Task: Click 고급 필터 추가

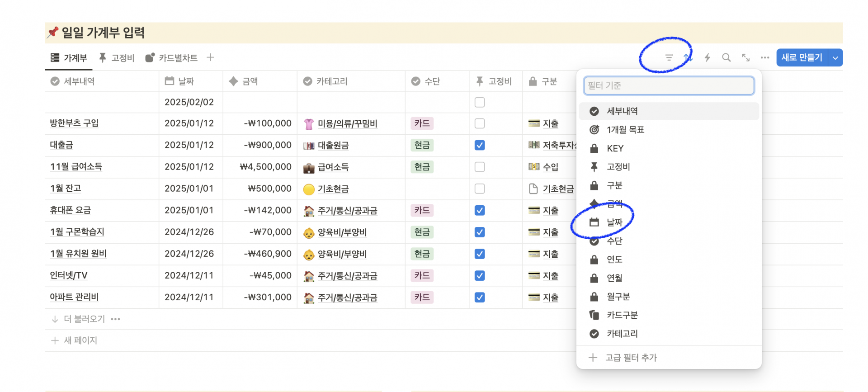Action: tap(669, 358)
